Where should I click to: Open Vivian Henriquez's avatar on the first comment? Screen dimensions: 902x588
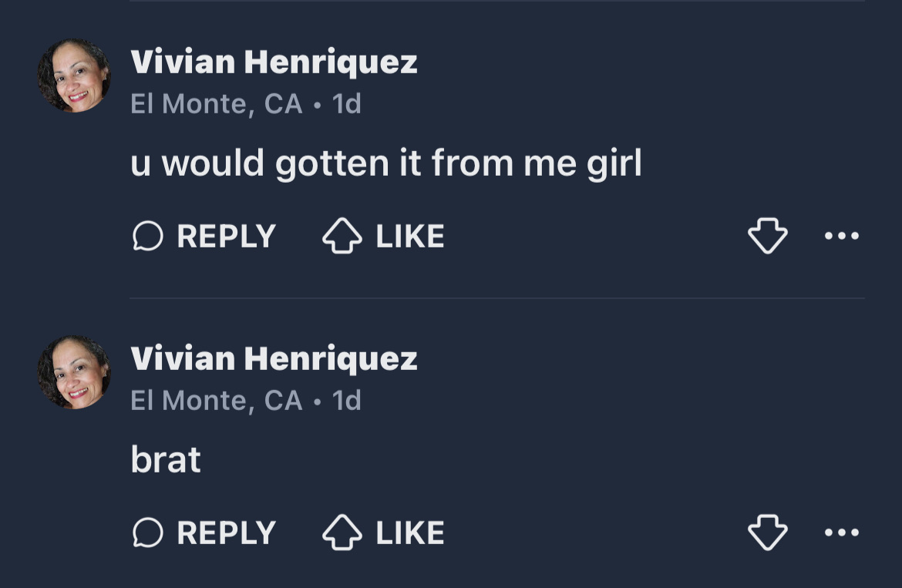tap(74, 76)
